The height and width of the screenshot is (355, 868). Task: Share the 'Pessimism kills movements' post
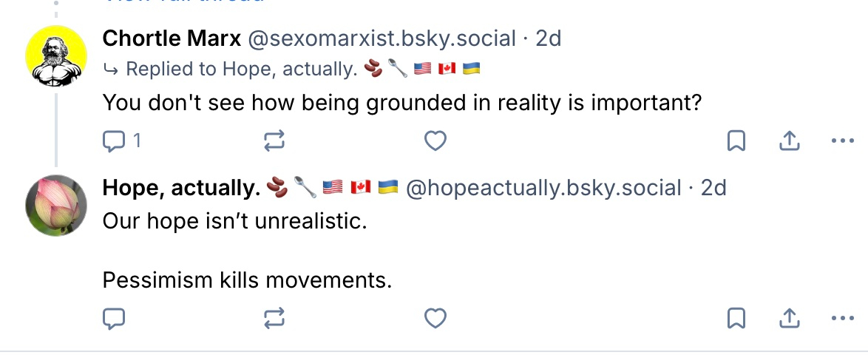click(789, 318)
